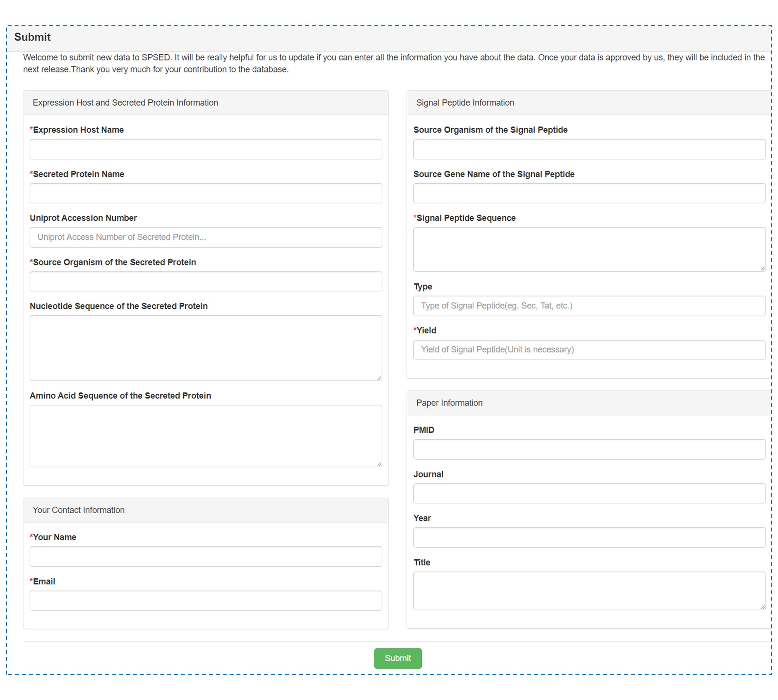This screenshot has height=700, width=778.
Task: Focus the PMID input field
Action: pos(590,449)
